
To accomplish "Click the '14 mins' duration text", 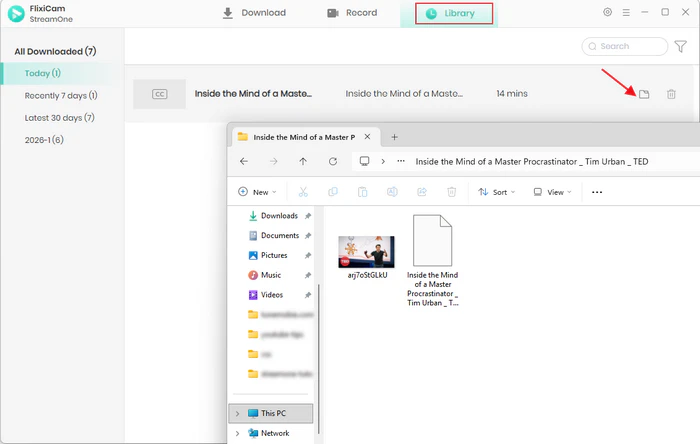I will [512, 94].
